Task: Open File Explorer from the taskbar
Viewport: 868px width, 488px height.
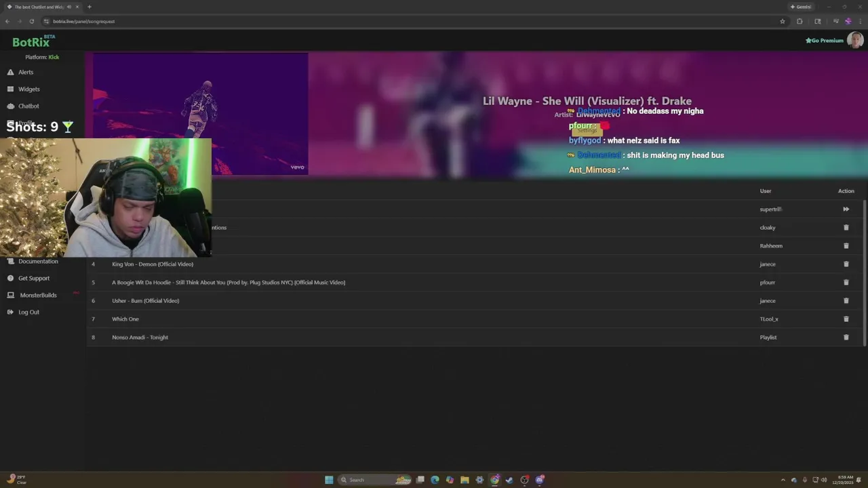Action: pyautogui.click(x=465, y=480)
